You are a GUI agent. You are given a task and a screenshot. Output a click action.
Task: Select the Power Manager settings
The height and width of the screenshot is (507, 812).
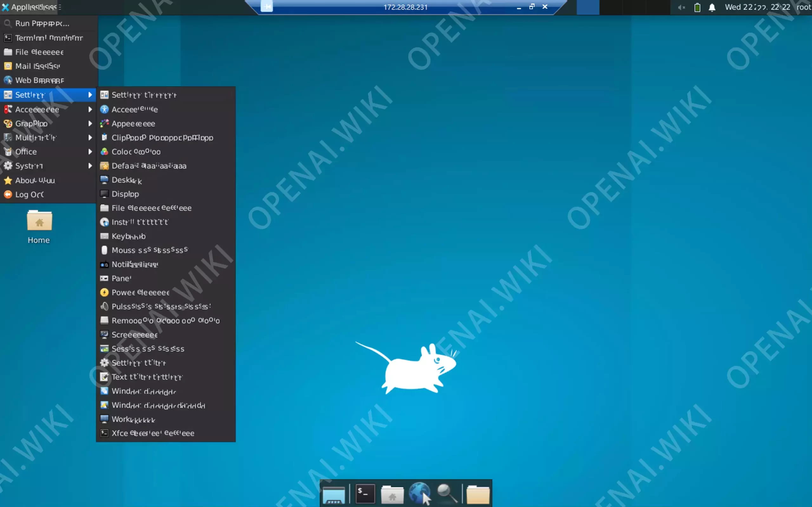[x=140, y=292]
